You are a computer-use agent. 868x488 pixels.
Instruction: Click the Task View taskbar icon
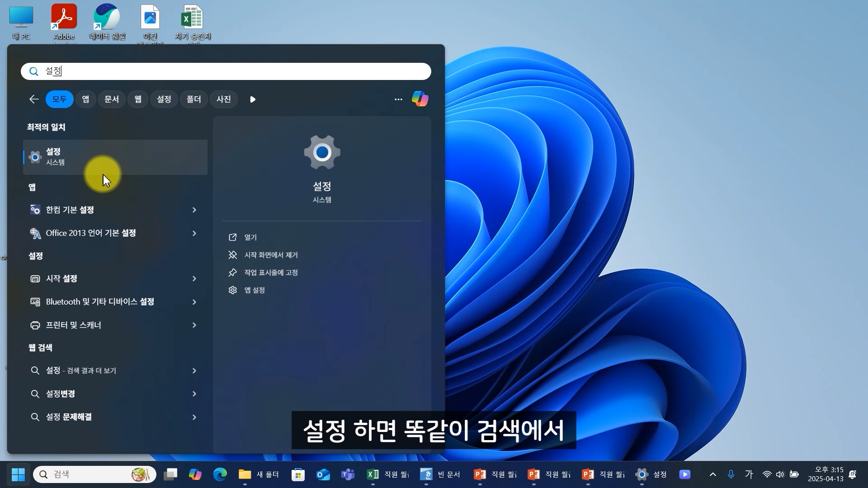pos(170,474)
